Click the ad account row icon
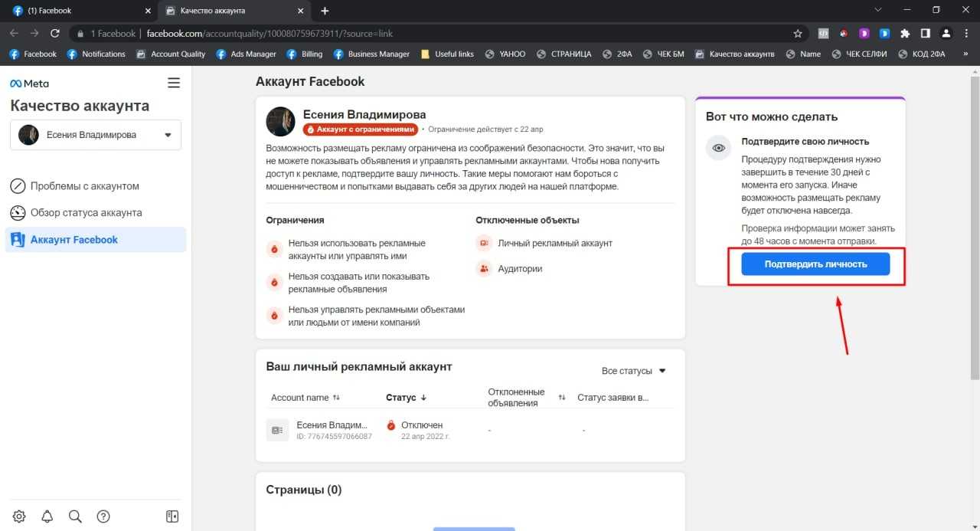This screenshot has width=980, height=531. click(277, 431)
